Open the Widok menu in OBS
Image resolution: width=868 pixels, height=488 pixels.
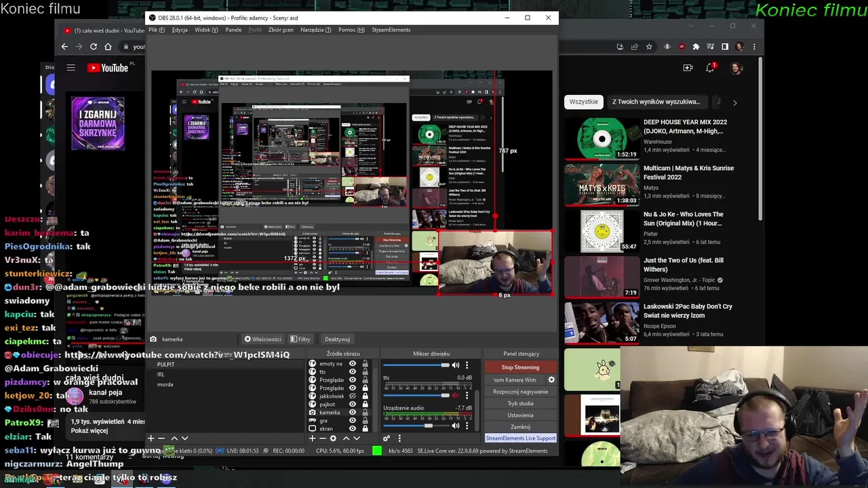tap(206, 30)
